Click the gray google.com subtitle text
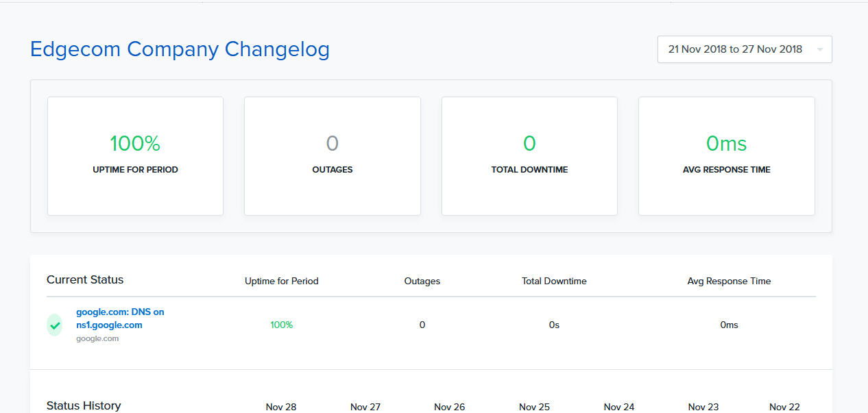 point(97,338)
